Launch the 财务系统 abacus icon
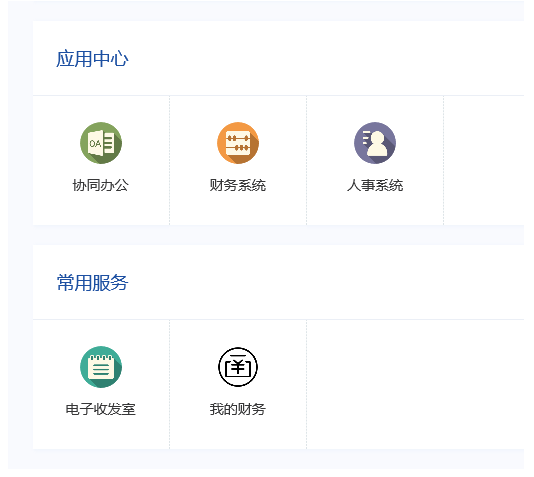534x477 pixels. point(238,143)
